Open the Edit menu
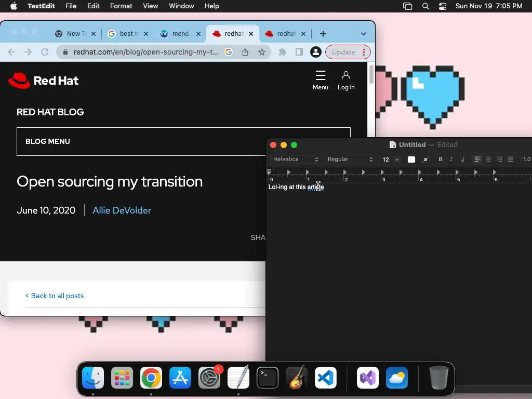The image size is (532, 399). (93, 6)
